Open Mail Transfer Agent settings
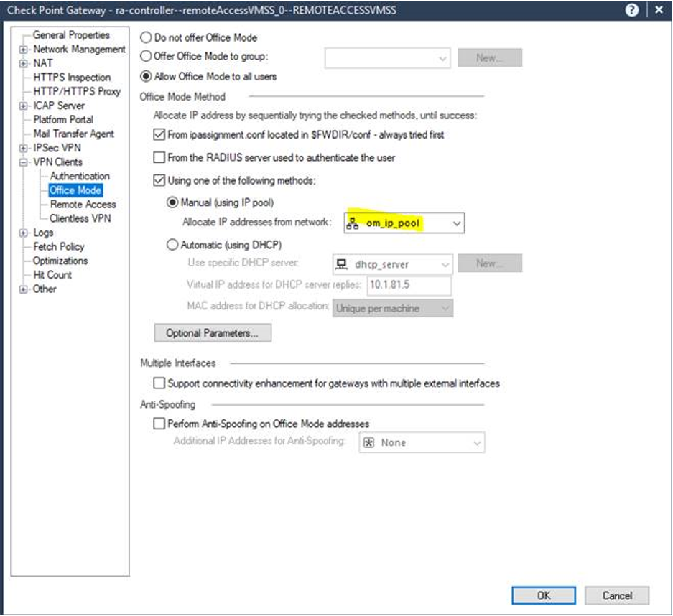673x616 pixels. [x=74, y=134]
